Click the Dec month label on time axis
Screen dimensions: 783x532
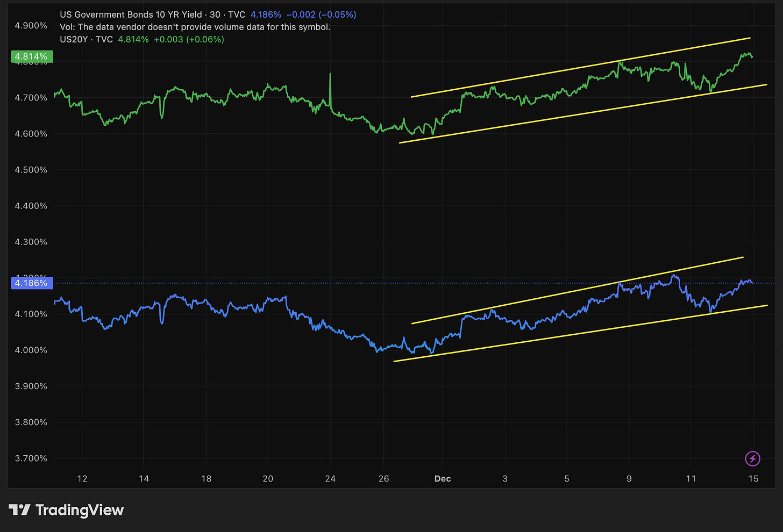[x=443, y=478]
